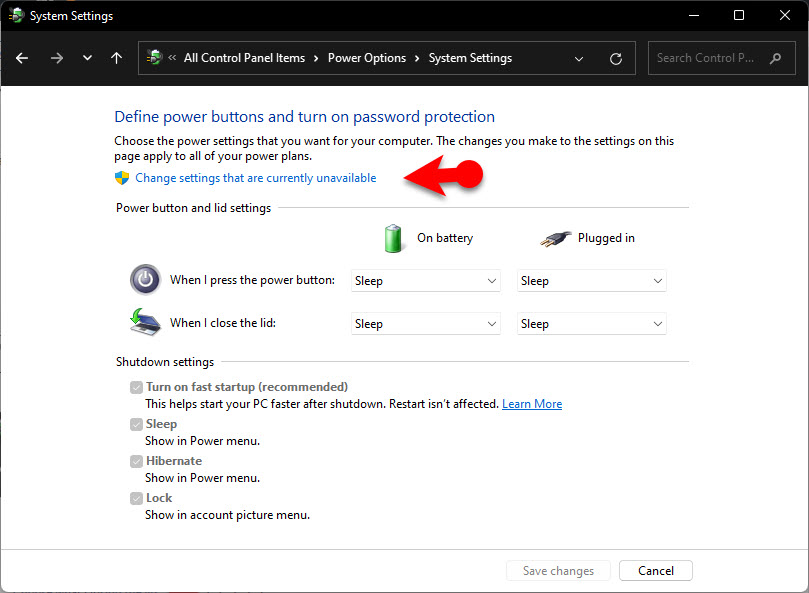
Task: Click the System Settings breadcrumb
Action: click(x=470, y=58)
